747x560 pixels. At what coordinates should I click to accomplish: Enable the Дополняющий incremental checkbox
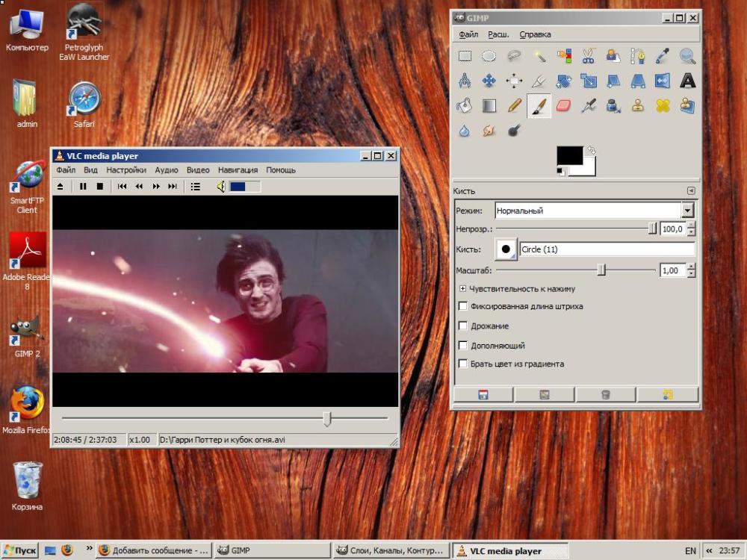click(462, 345)
